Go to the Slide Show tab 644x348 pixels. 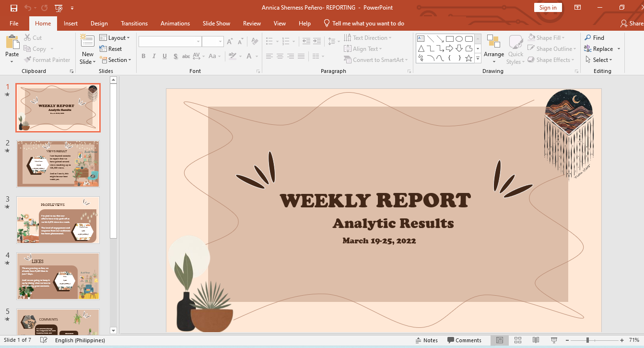click(216, 23)
